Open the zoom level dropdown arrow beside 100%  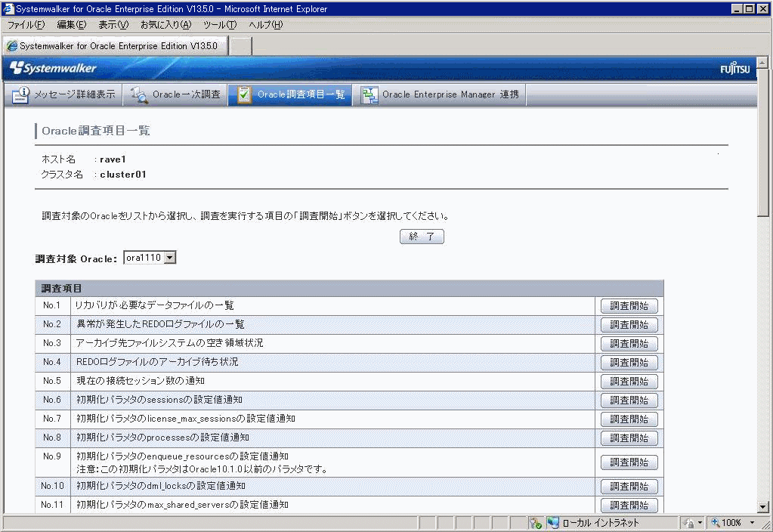753,523
